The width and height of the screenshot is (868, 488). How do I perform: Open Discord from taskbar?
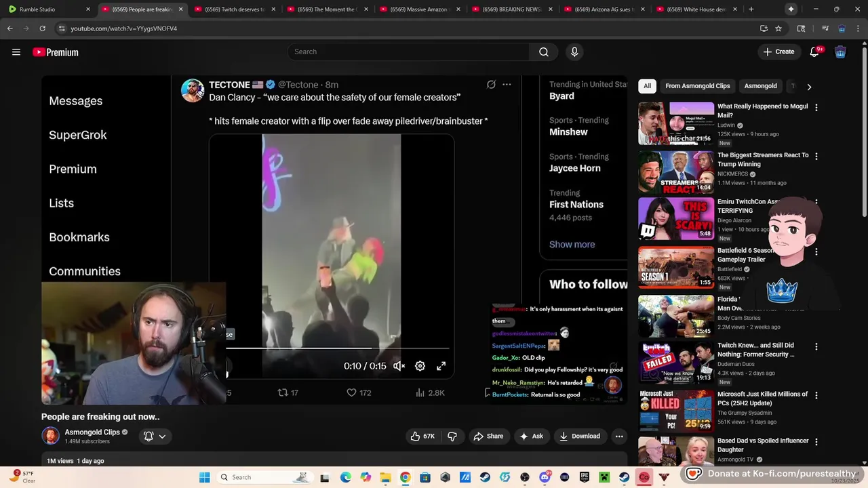point(545,477)
